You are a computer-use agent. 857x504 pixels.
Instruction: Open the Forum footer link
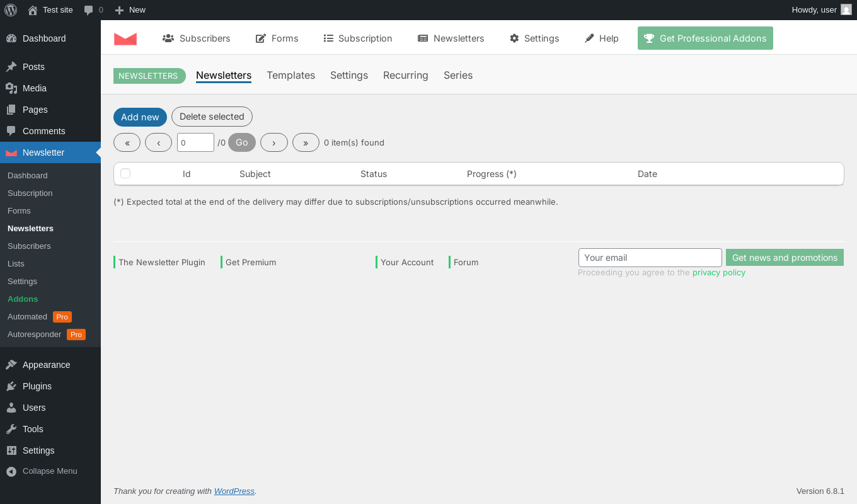pyautogui.click(x=466, y=262)
